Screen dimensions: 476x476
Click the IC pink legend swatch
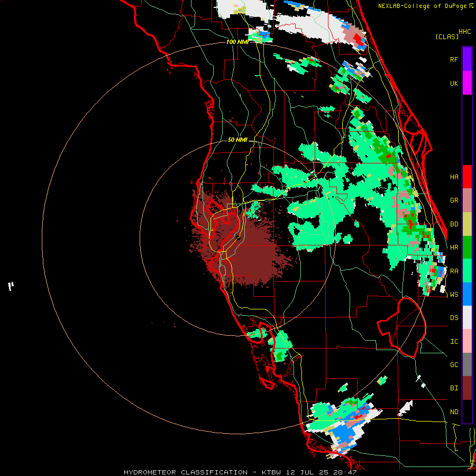[x=467, y=341]
